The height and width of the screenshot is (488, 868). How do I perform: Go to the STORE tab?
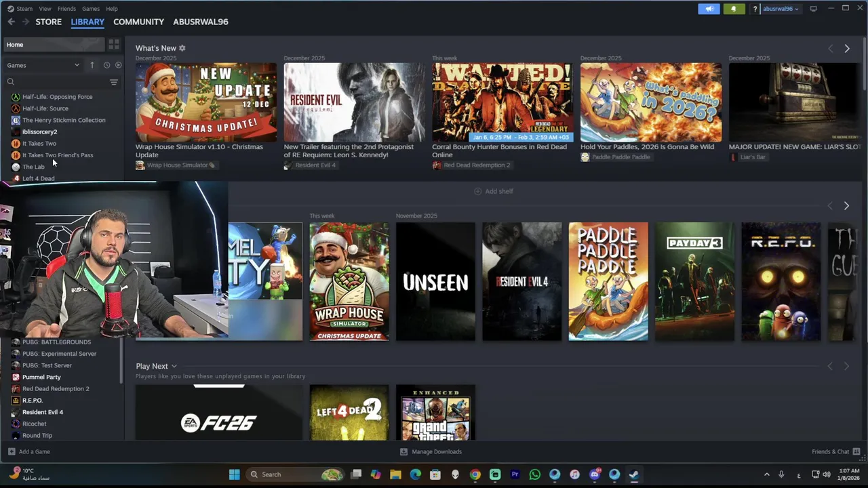click(x=49, y=22)
